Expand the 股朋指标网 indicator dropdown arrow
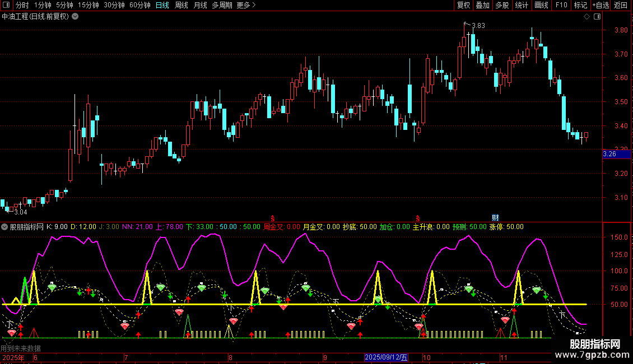 pyautogui.click(x=5, y=227)
